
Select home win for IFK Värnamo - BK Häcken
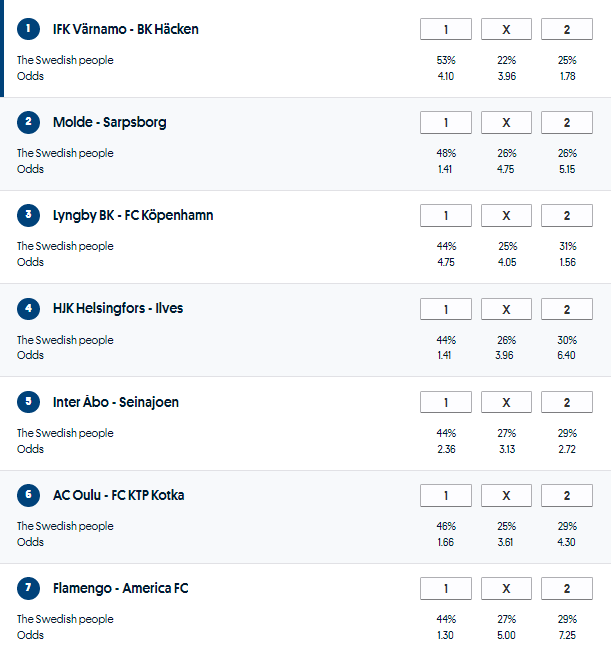click(x=446, y=30)
